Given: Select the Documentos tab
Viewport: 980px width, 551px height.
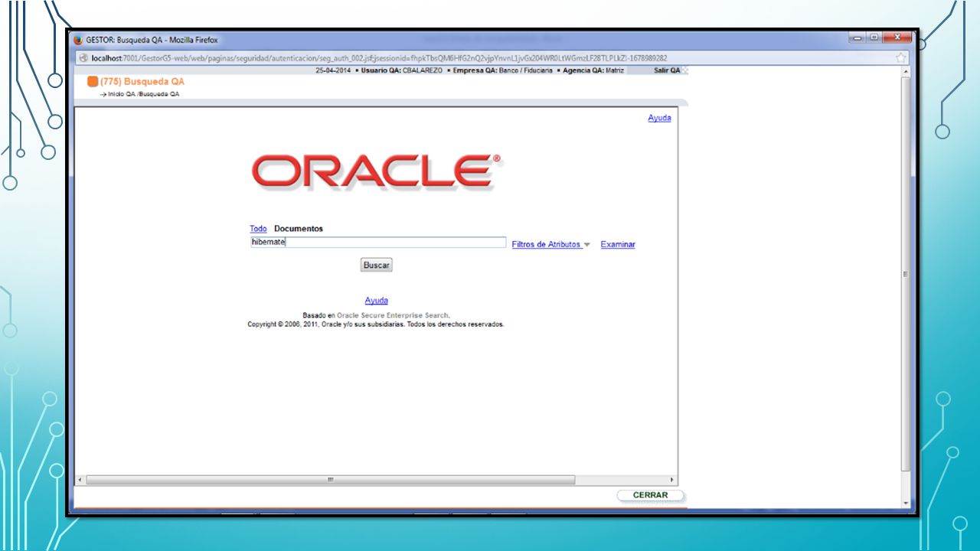Looking at the screenshot, I should pyautogui.click(x=299, y=229).
